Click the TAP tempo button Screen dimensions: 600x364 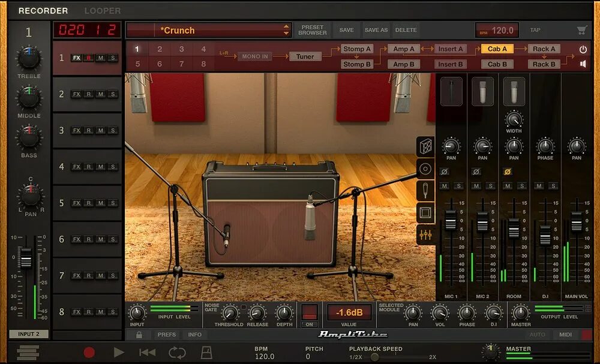click(534, 29)
